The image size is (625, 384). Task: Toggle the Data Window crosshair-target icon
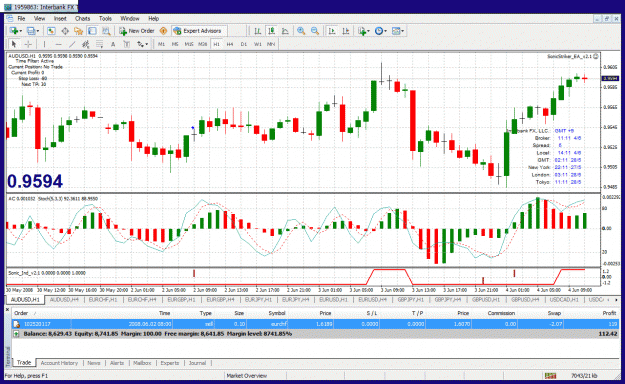point(65,31)
